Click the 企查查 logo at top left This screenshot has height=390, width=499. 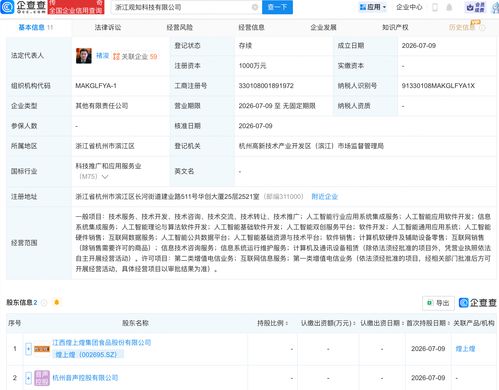coord(23,7)
